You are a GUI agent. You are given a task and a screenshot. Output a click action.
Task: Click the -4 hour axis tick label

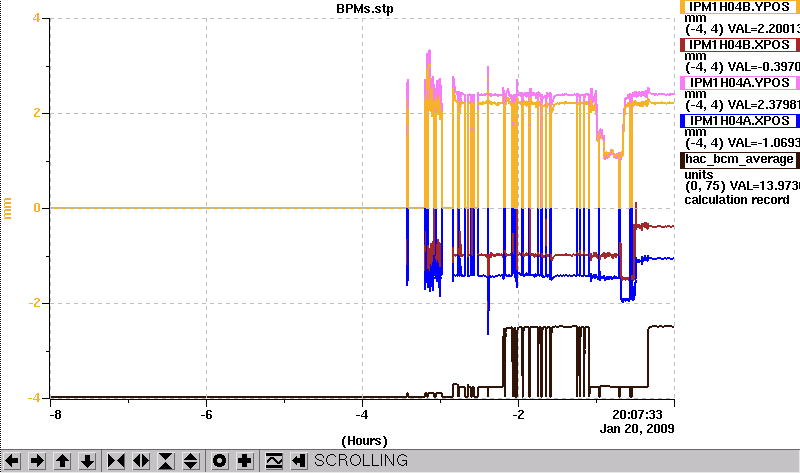pos(362,414)
